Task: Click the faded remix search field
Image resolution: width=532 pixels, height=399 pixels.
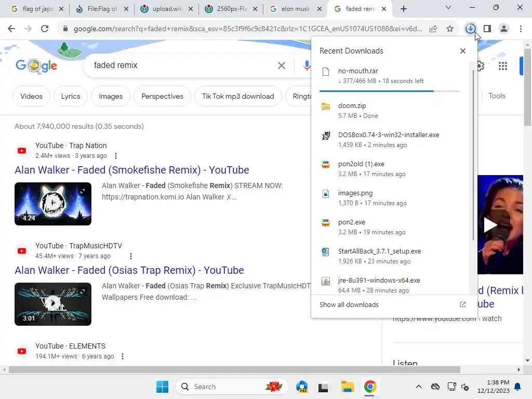Action: tap(183, 65)
